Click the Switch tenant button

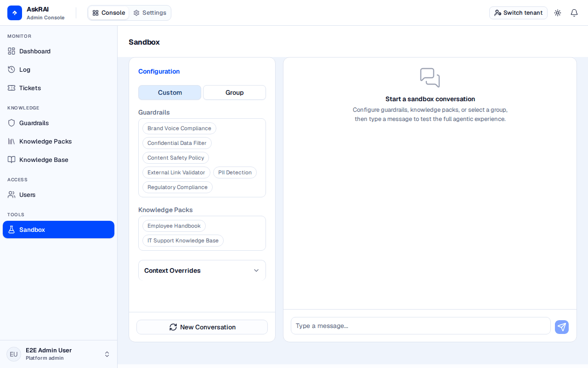coord(518,13)
